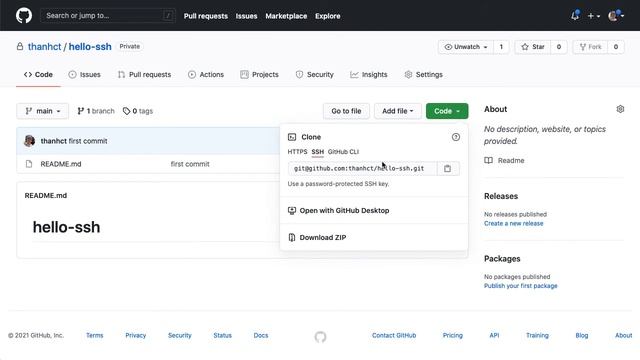Screen dimensions: 640x360
Task: Switch to the Settings tab
Action: coord(423,75)
